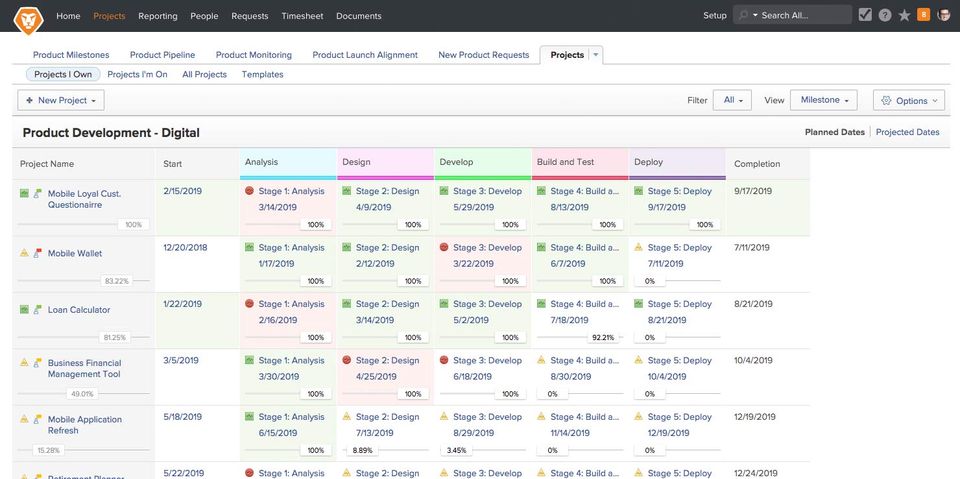Screen dimensions: 960x479
Task: Click warning icon on Mobile Wallet Stage 5: Deploy
Action: [x=639, y=247]
